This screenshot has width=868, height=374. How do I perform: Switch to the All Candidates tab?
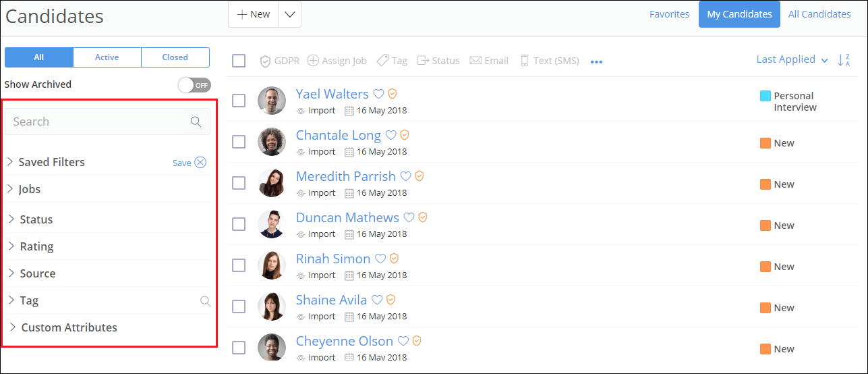tap(819, 14)
